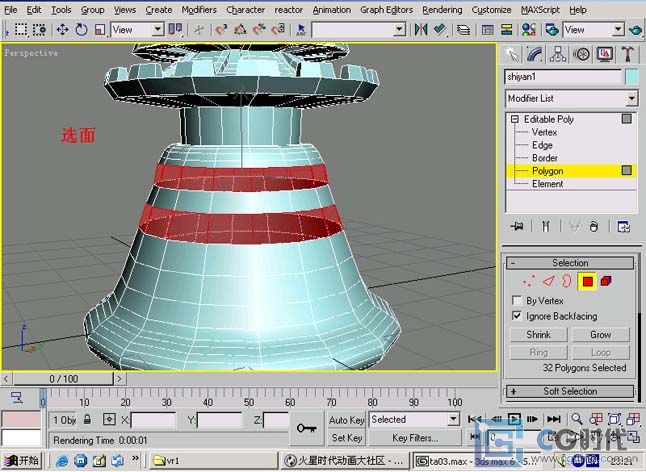Select the Move tool
Image resolution: width=646 pixels, height=472 pixels.
click(x=62, y=30)
